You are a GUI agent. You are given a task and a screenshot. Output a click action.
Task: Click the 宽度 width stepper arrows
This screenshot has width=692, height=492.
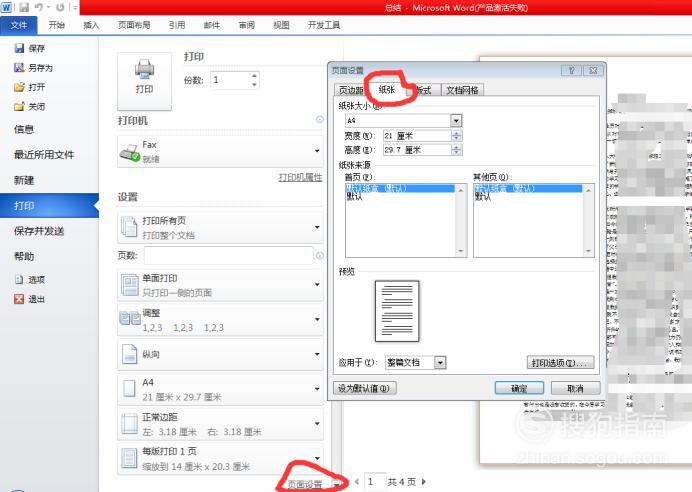coord(456,136)
